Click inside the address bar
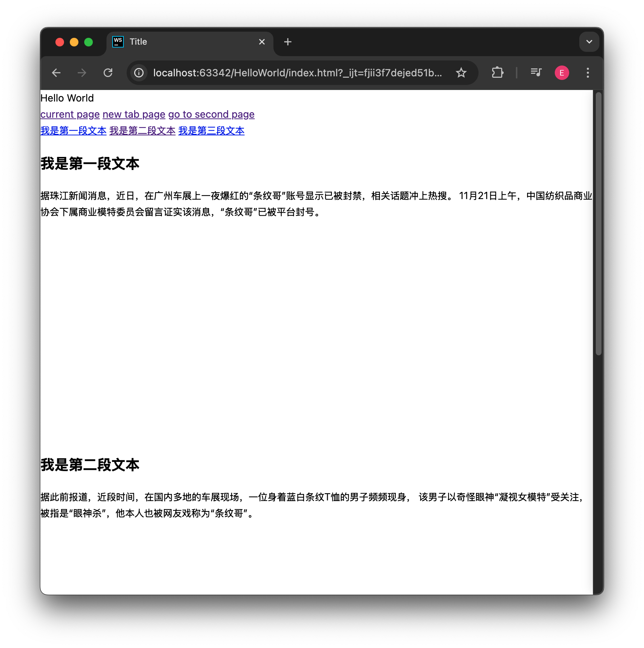 point(288,73)
